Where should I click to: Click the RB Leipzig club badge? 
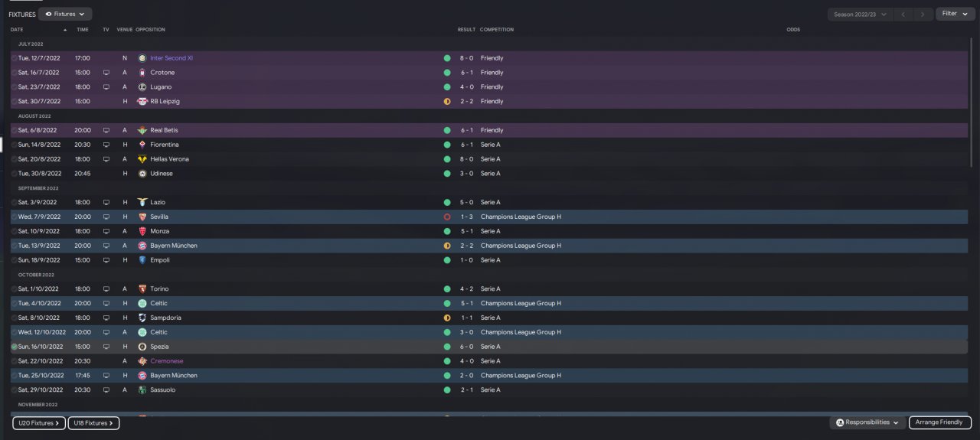click(142, 101)
